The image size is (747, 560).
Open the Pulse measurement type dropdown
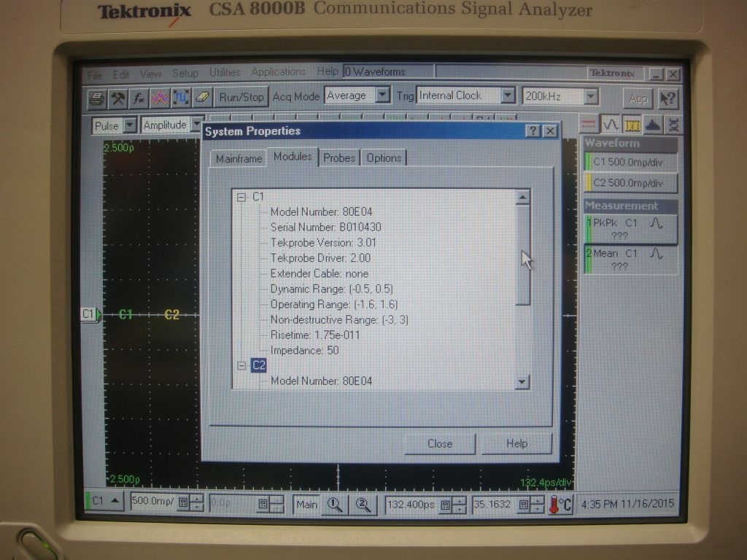click(129, 125)
